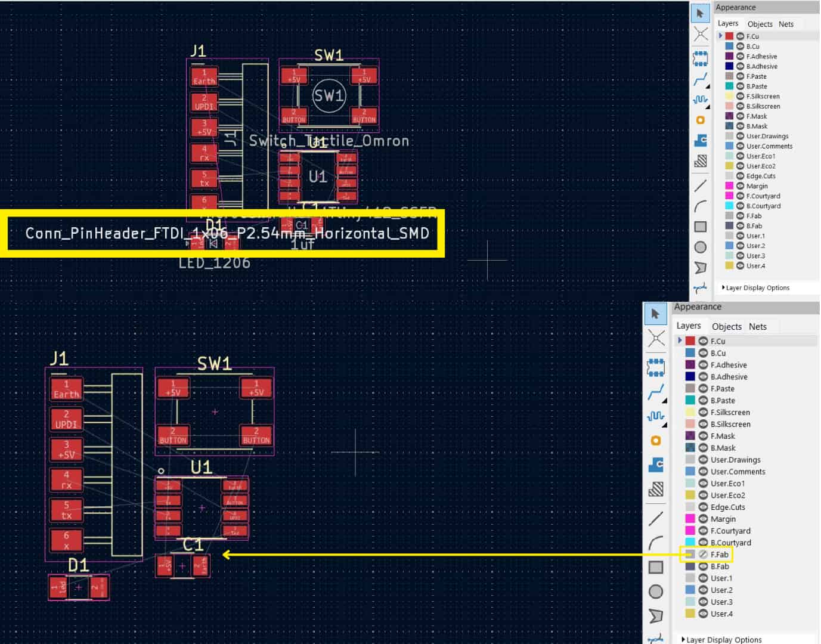The width and height of the screenshot is (821, 644).
Task: Select the arrow tool beside the F.Fab-hidden layers panel
Action: tap(655, 314)
